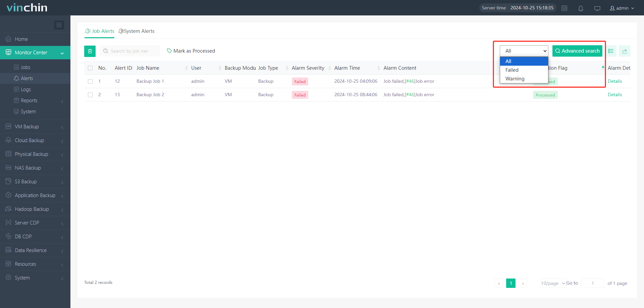
Task: Click Mark as Processed
Action: (191, 51)
